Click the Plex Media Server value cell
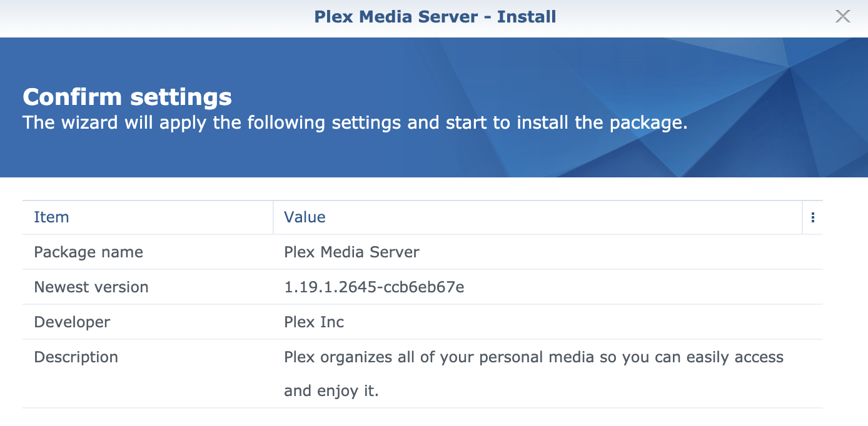This screenshot has height=426, width=868. [x=351, y=252]
